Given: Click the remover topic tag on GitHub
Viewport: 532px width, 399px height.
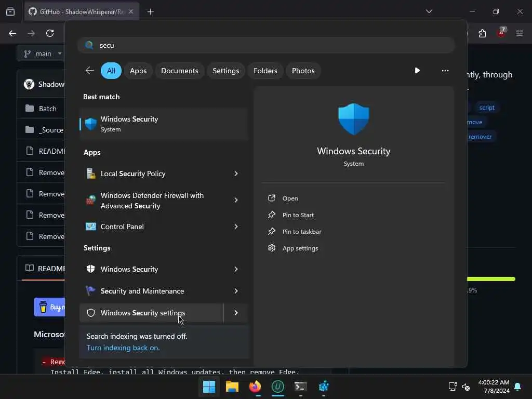Looking at the screenshot, I should pos(480,137).
